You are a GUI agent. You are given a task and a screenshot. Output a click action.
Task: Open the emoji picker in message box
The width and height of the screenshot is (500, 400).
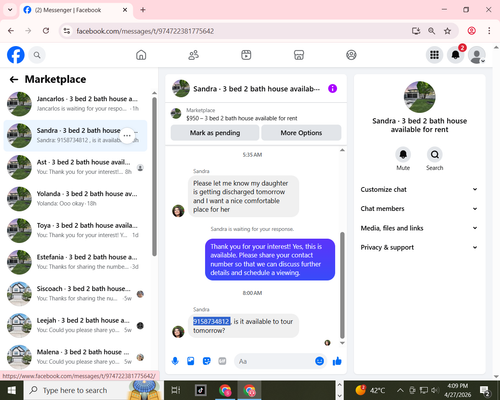319,361
